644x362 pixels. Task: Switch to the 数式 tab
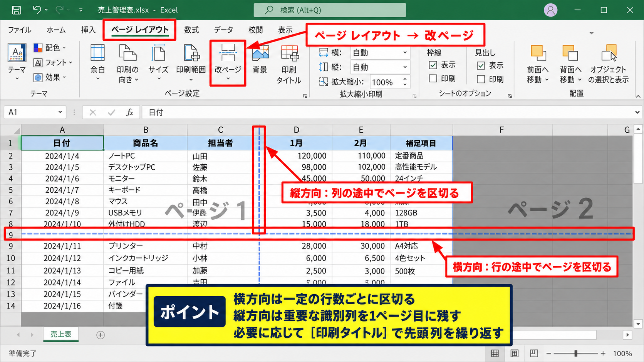click(191, 30)
